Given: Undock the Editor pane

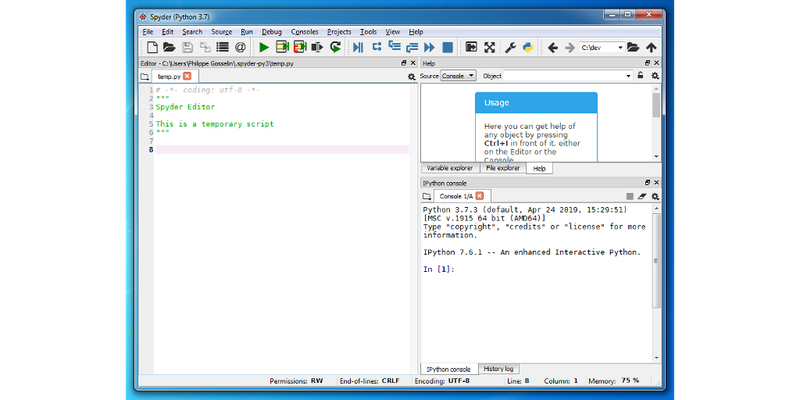Looking at the screenshot, I should (x=404, y=63).
